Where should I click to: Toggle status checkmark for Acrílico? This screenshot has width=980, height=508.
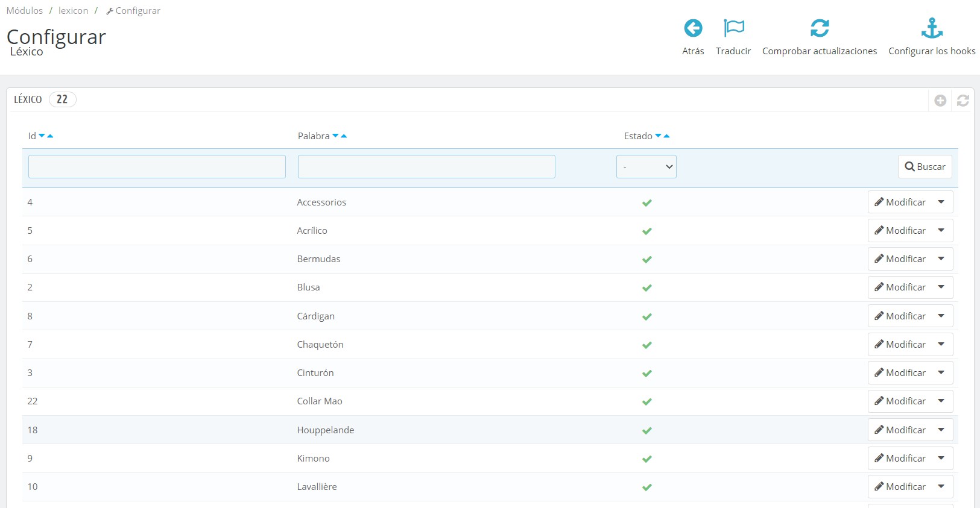pos(647,231)
